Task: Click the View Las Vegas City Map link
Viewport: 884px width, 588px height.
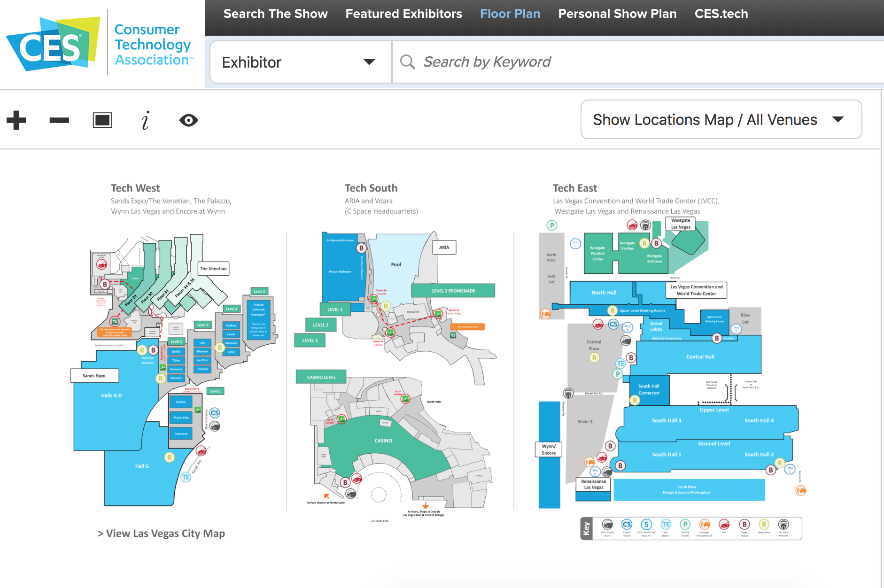Action: (161, 534)
